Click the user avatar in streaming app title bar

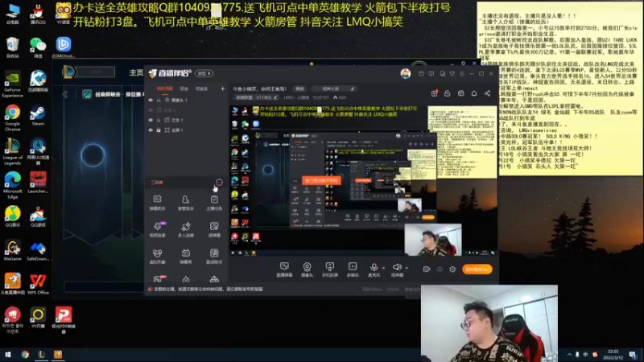[406, 73]
